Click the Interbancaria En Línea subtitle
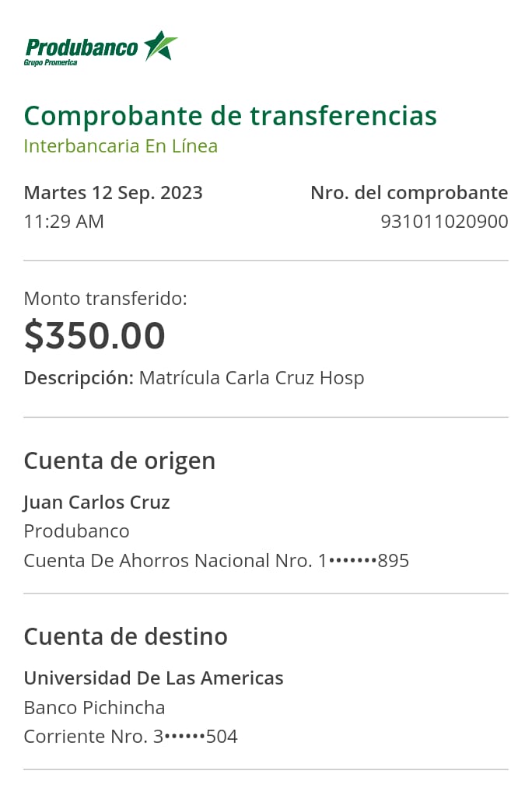Screen dimensions: 532x795 click(121, 145)
